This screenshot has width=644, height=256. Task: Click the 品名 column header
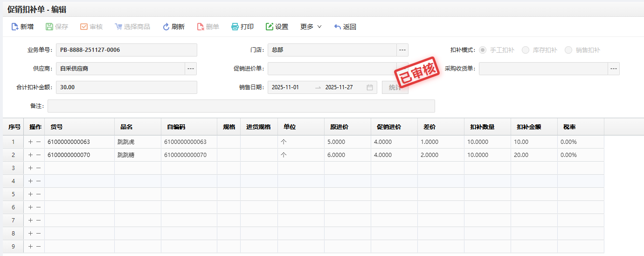[x=127, y=127]
